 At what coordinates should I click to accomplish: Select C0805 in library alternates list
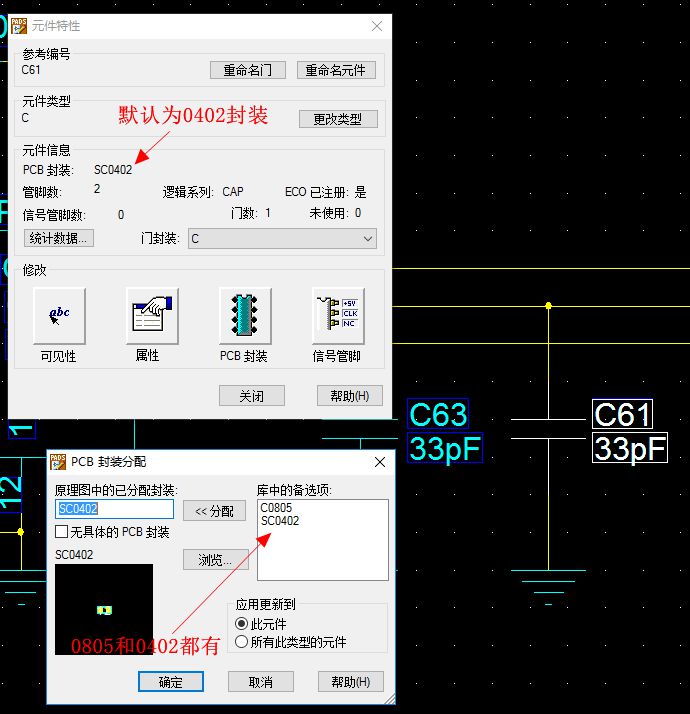click(276, 507)
